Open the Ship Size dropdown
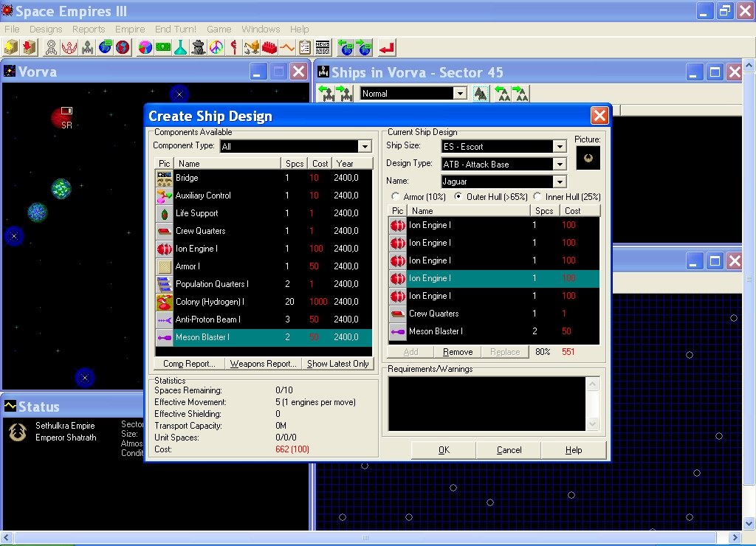 [x=559, y=147]
